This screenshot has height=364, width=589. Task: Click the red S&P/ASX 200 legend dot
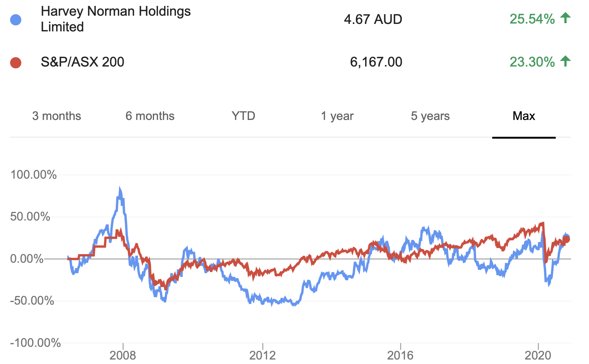[x=16, y=63]
